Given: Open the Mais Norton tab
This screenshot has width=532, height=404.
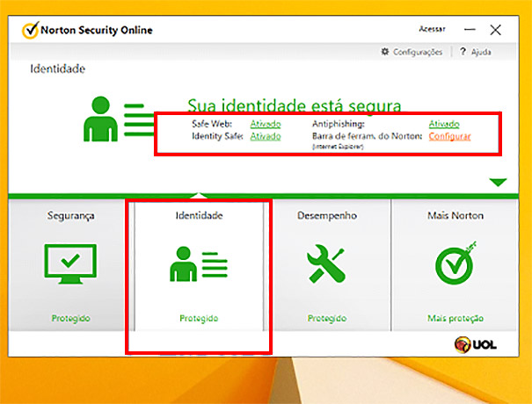Looking at the screenshot, I should (454, 265).
